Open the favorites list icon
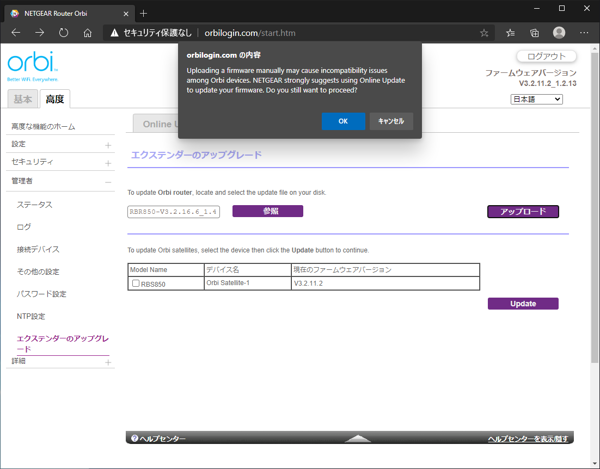The image size is (600, 469). pyautogui.click(x=510, y=33)
